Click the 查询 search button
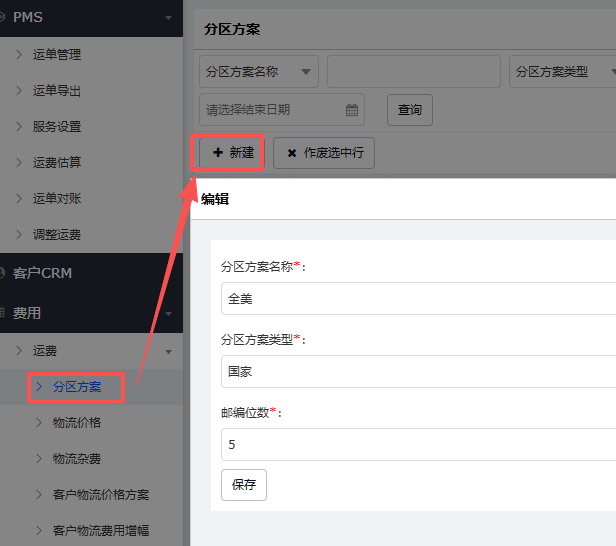The image size is (616, 546). [x=409, y=110]
